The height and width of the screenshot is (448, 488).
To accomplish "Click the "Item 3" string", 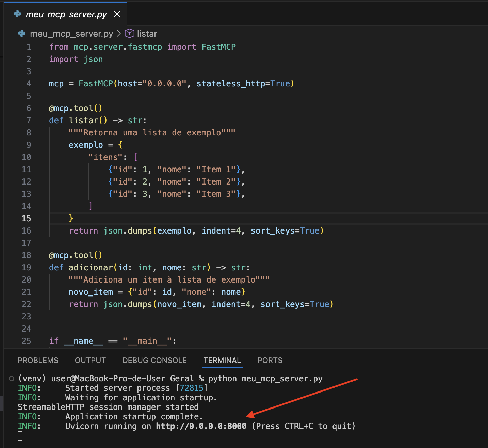I will pyautogui.click(x=216, y=194).
